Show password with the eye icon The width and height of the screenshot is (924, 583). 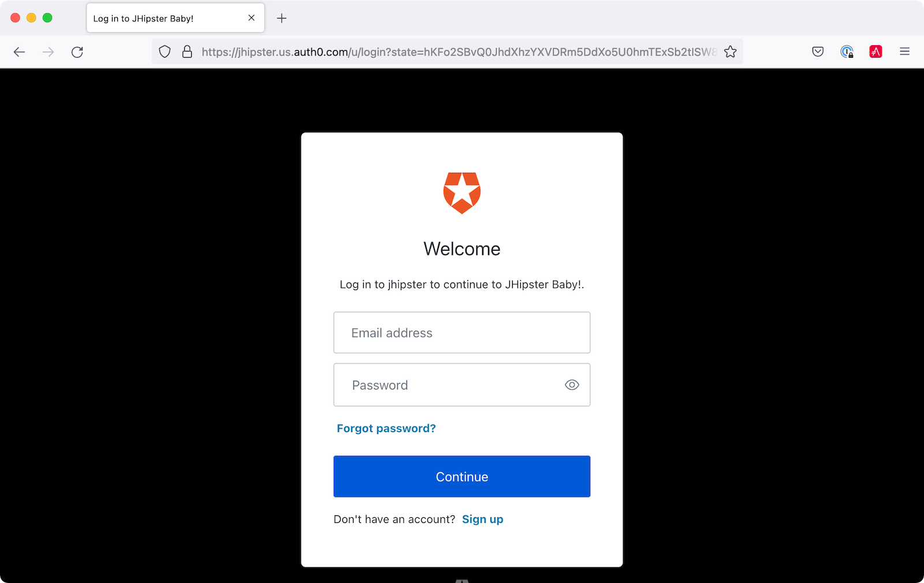click(572, 385)
